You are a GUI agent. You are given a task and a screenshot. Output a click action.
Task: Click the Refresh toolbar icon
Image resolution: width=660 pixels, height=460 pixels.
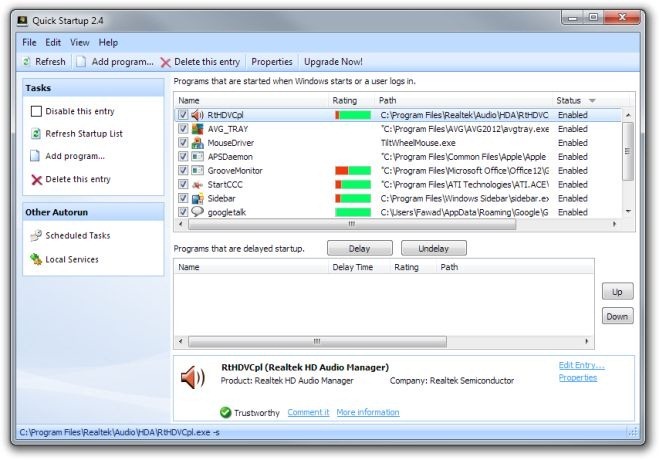27,62
